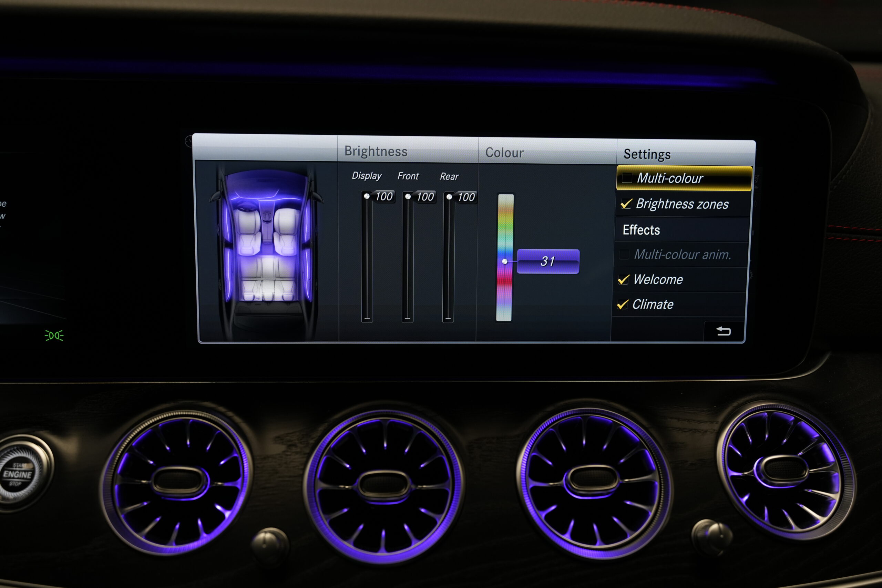Tap the Display column label
The image size is (882, 588).
coord(366,175)
